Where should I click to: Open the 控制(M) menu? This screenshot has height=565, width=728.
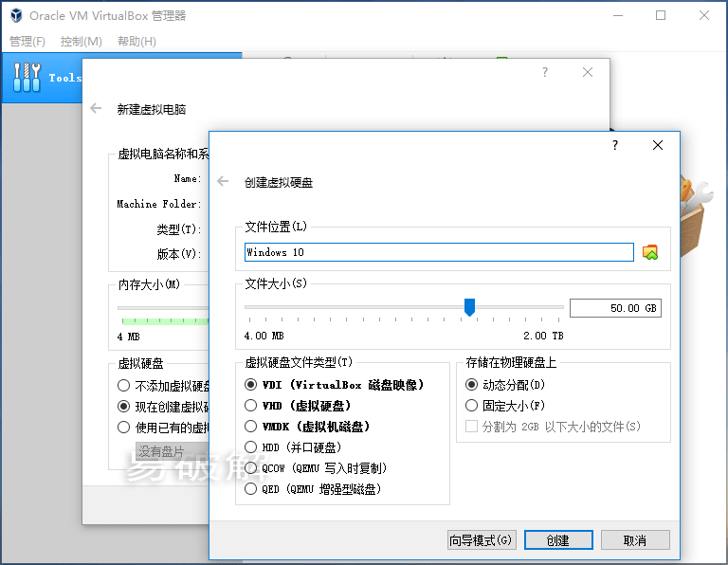[82, 42]
